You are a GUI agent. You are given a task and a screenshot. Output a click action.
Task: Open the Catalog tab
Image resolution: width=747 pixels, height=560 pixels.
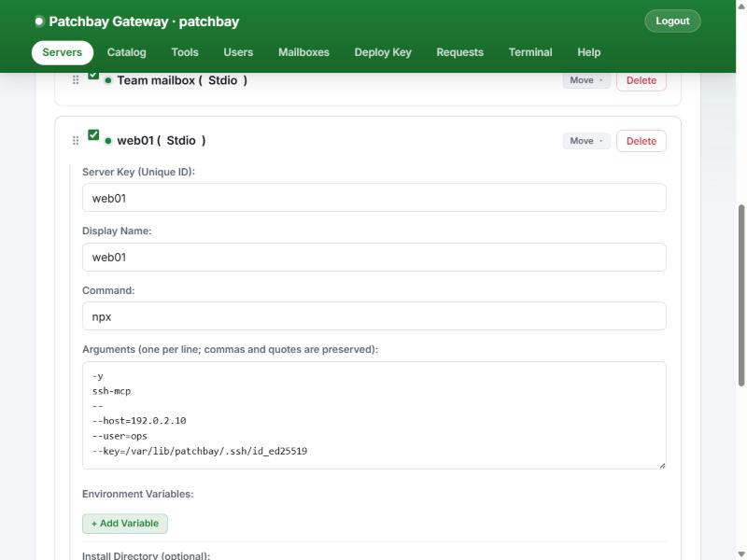[x=126, y=52]
